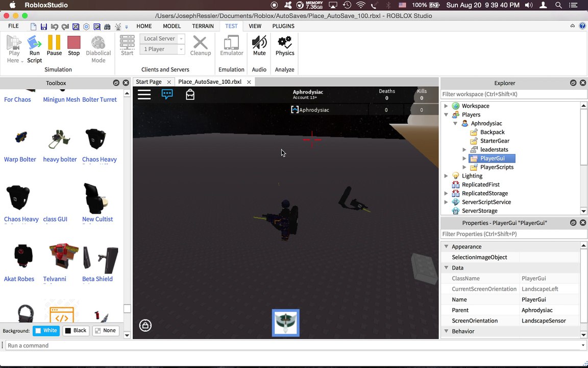This screenshot has width=588, height=368.
Task: Expand the Workspace tree node
Action: pos(446,106)
